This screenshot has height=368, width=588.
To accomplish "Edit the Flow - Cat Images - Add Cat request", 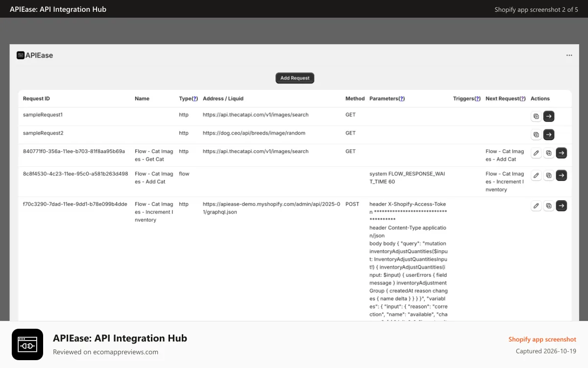I will coord(536,175).
